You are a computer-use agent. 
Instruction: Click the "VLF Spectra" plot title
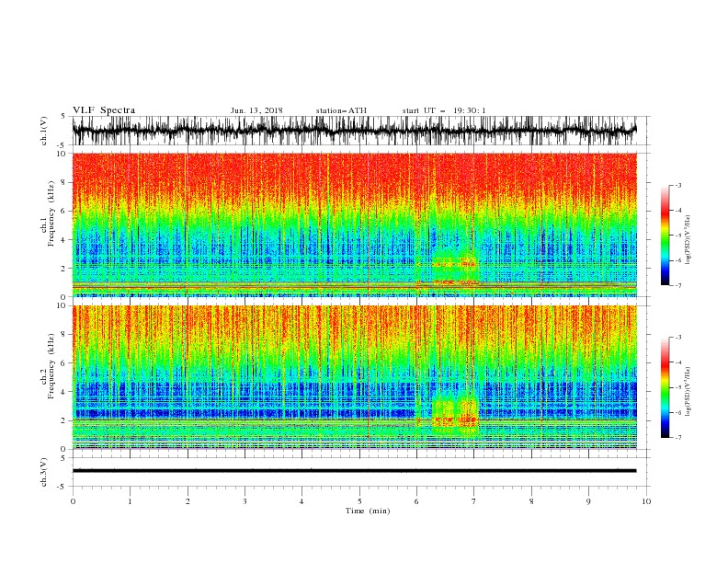104,110
